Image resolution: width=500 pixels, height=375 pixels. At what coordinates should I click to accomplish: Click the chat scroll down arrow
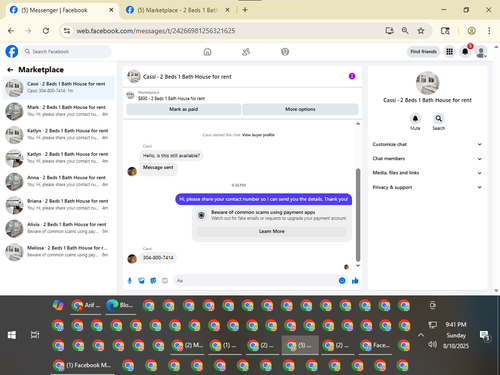point(358,266)
